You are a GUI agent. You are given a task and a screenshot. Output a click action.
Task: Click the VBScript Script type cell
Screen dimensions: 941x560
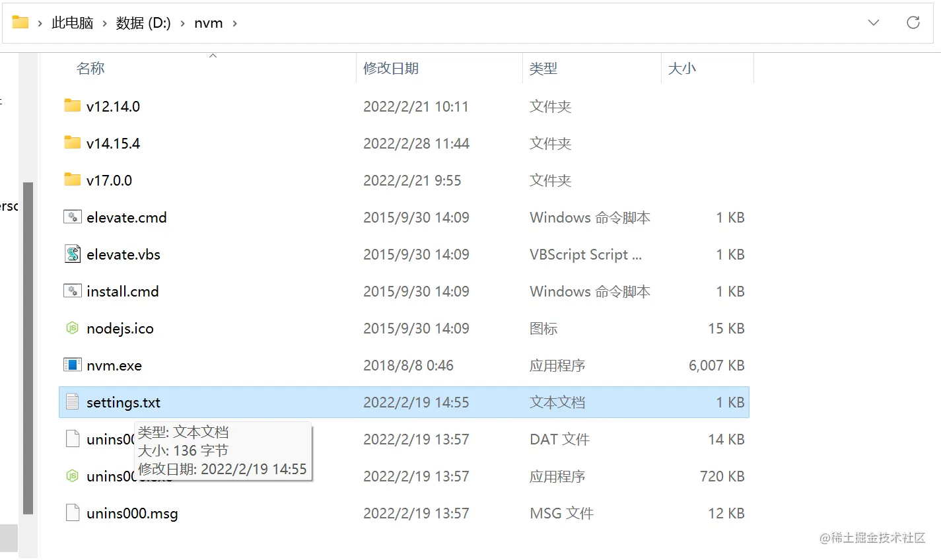point(586,254)
